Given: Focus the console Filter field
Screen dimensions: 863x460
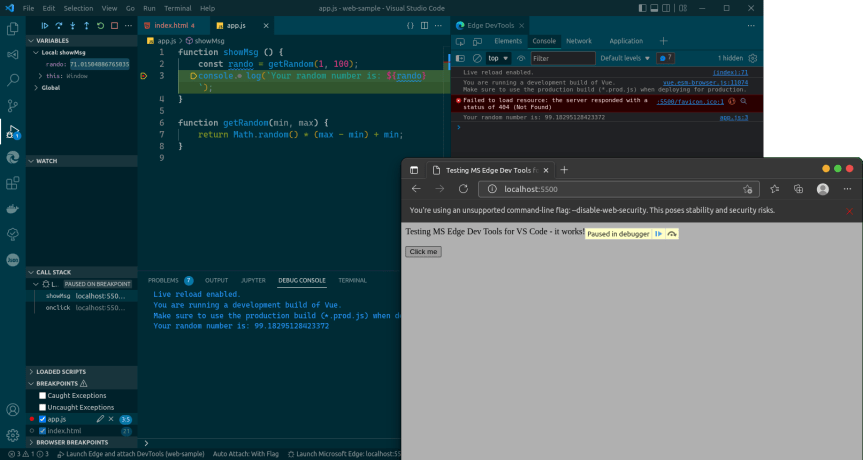Looking at the screenshot, I should (562, 58).
